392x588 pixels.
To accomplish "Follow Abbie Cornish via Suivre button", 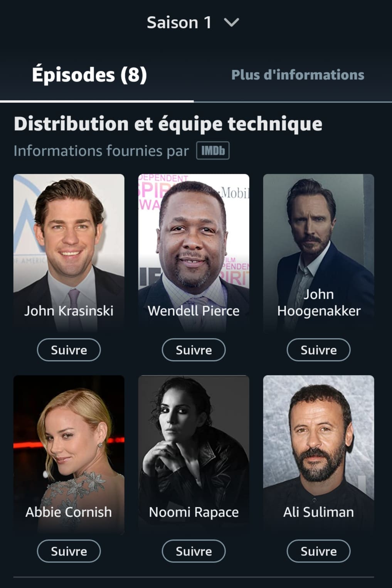I will click(x=69, y=551).
